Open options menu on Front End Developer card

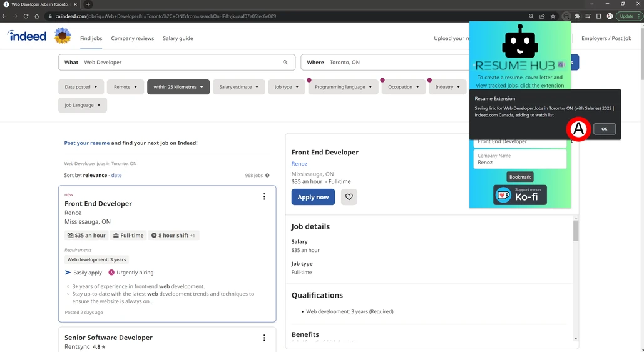(x=264, y=196)
